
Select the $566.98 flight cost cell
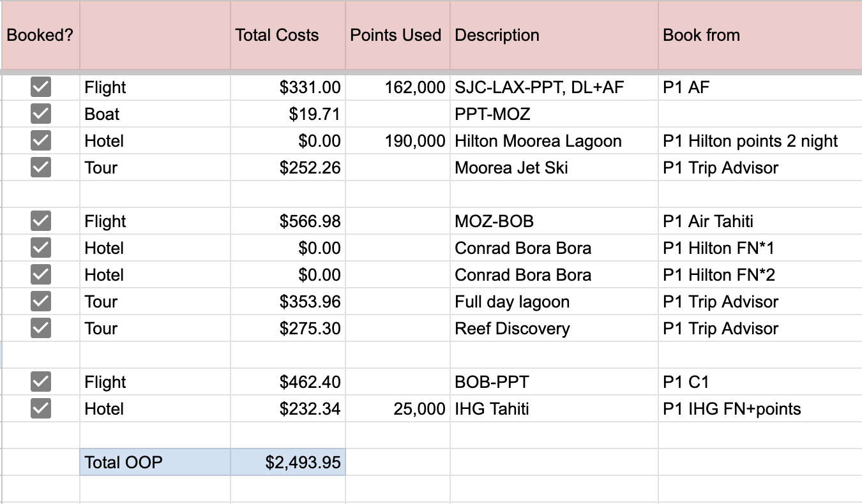coord(287,221)
